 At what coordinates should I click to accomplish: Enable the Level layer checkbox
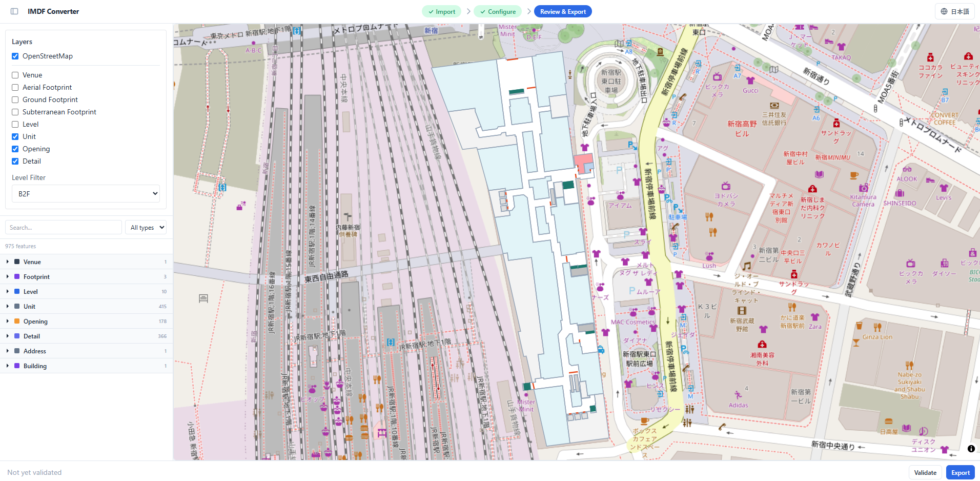click(x=15, y=125)
